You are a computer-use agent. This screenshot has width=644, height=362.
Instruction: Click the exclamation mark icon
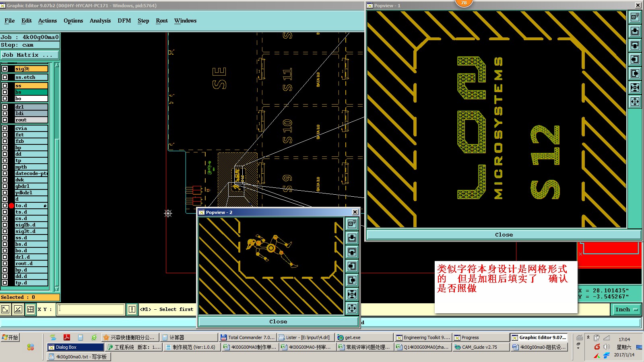132,309
